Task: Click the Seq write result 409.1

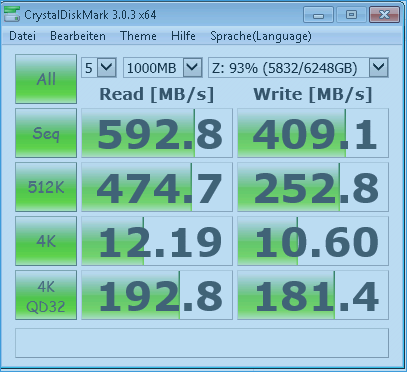Action: 313,133
